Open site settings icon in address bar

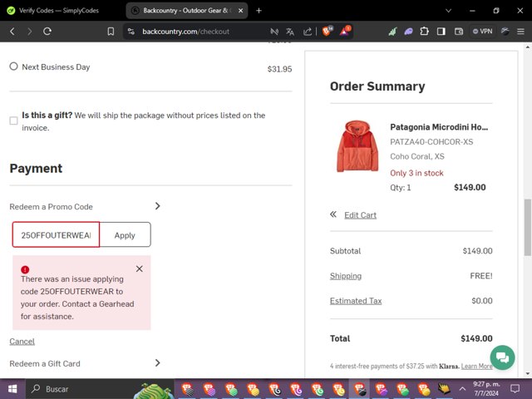131,32
